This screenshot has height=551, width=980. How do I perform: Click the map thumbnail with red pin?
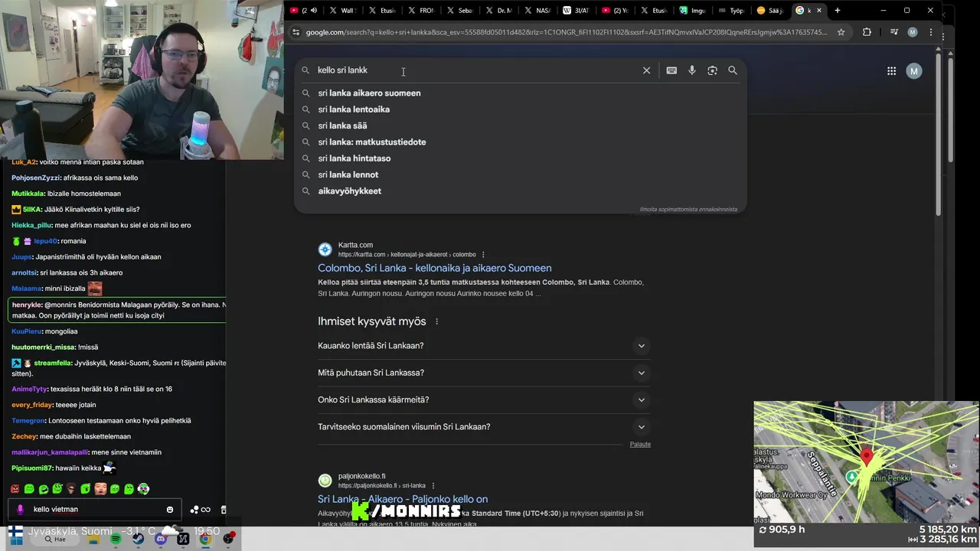point(866,462)
